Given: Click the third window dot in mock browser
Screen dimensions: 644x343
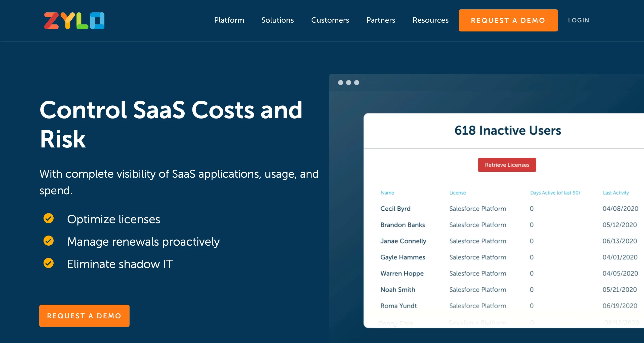Looking at the screenshot, I should pos(357,83).
